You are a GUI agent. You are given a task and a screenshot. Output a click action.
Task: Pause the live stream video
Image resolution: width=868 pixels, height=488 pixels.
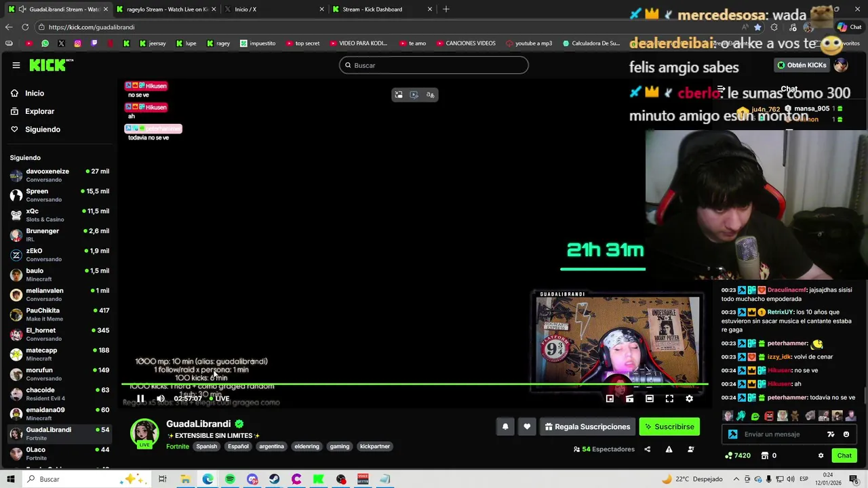pos(140,399)
